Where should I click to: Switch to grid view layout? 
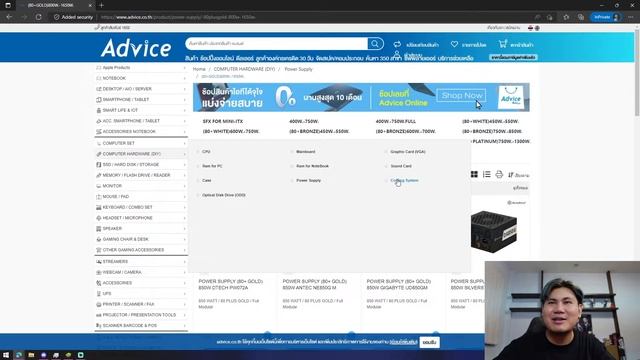(x=474, y=174)
